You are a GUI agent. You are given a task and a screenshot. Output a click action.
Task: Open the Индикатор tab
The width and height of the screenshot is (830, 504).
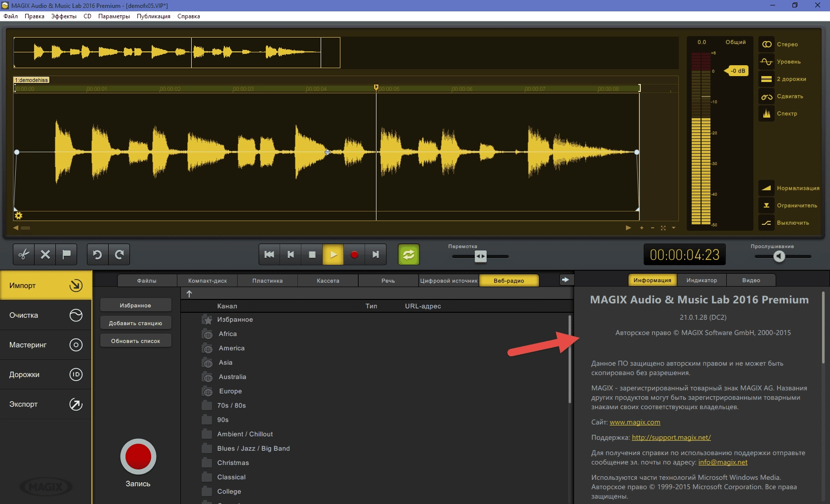[702, 280]
